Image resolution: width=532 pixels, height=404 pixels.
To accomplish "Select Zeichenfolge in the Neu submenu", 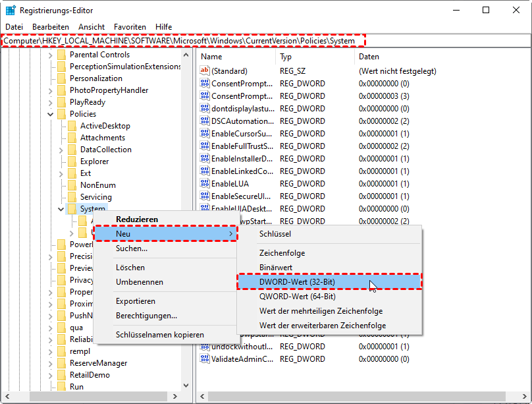I will [329, 253].
